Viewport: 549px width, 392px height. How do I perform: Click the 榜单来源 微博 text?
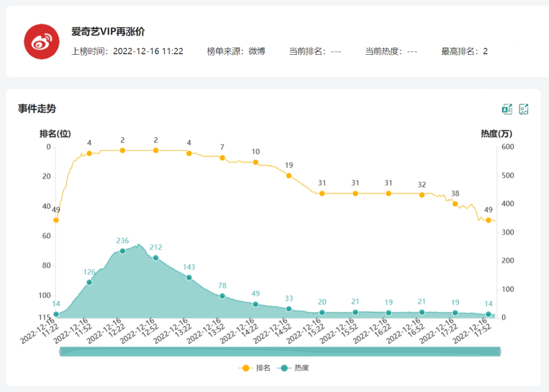tap(236, 51)
